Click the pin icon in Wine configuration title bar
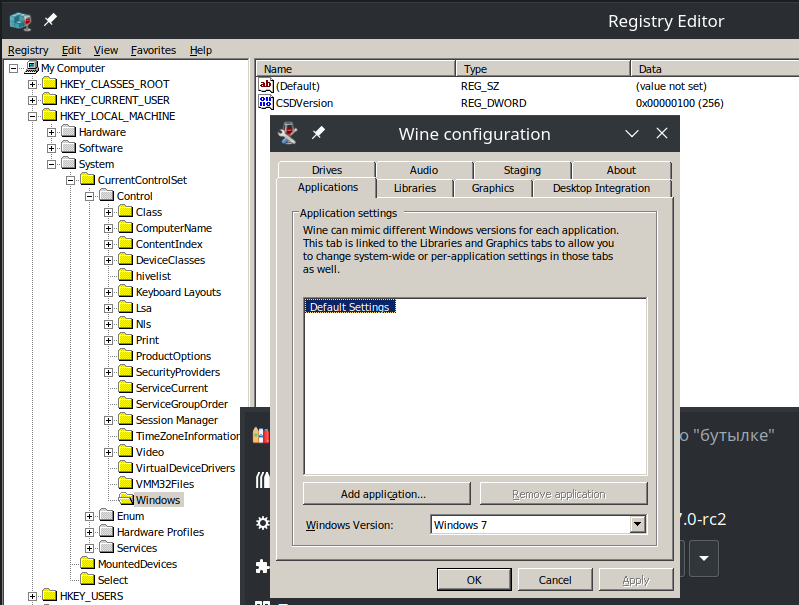 pyautogui.click(x=318, y=133)
